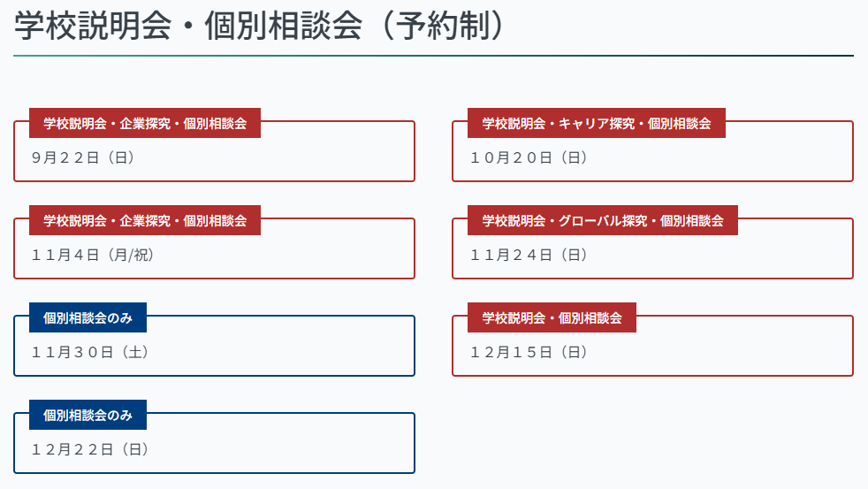Screen dimensions: 868x489
Task: Choose the 11月24日(日) event date
Action: pos(529,256)
